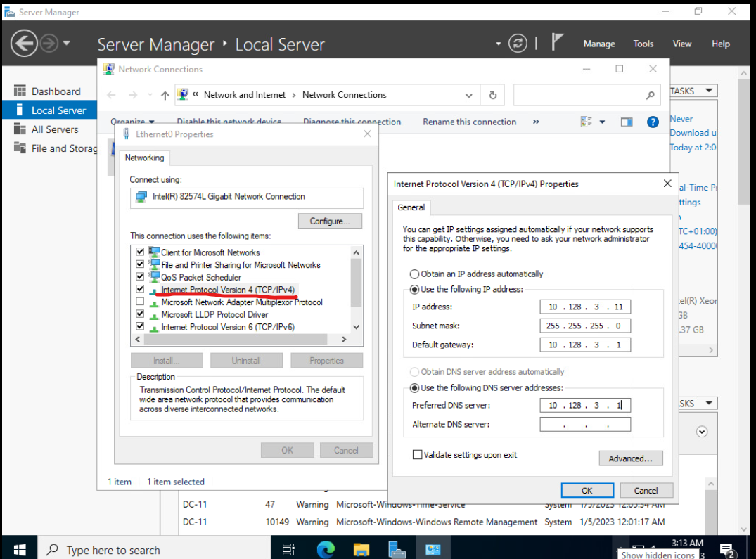Toggle Microsoft LLDP Protocol Driver checkbox
This screenshot has width=756, height=559.
pos(140,314)
